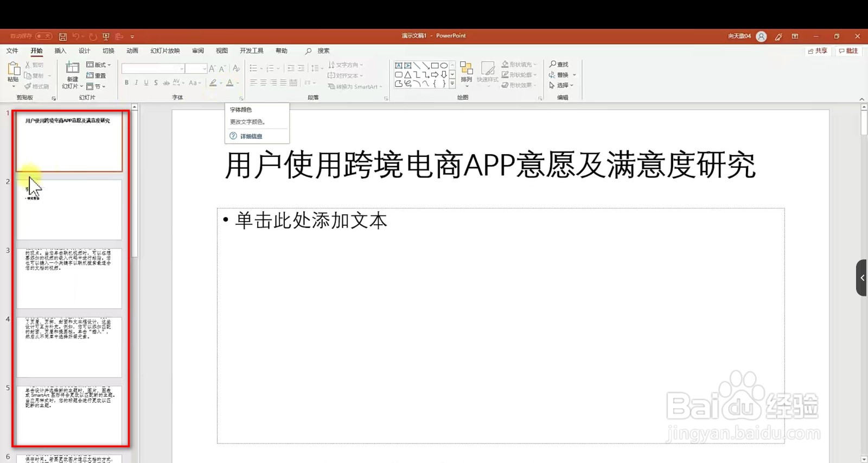Click the ribbon display options icon
Viewport: 868px width, 463px height.
click(x=795, y=36)
